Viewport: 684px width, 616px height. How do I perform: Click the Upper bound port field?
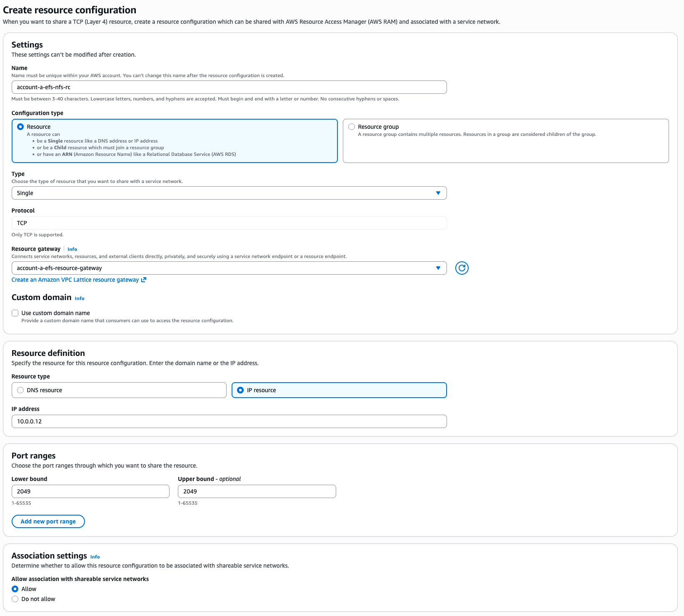(257, 491)
